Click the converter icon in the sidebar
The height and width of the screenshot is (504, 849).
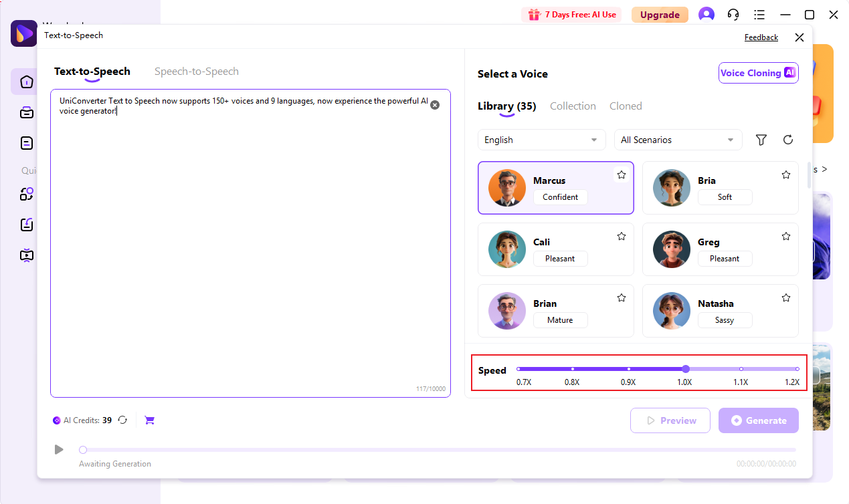(x=27, y=195)
